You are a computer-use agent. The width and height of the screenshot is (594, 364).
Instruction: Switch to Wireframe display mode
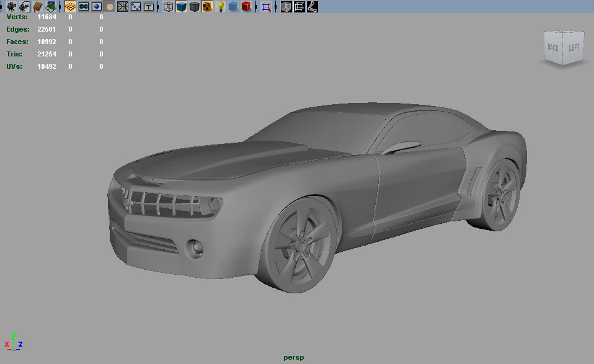click(168, 6)
